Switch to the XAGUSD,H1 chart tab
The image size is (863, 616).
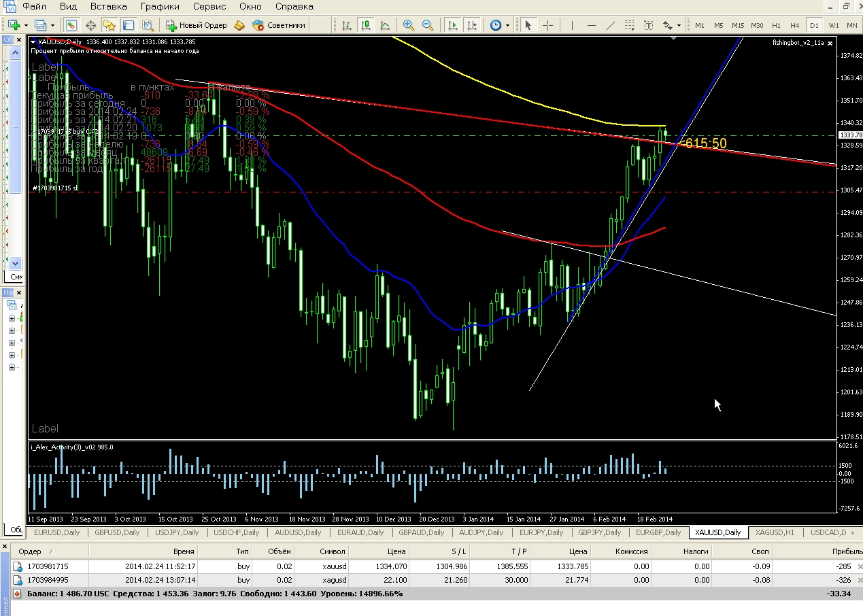pos(774,532)
